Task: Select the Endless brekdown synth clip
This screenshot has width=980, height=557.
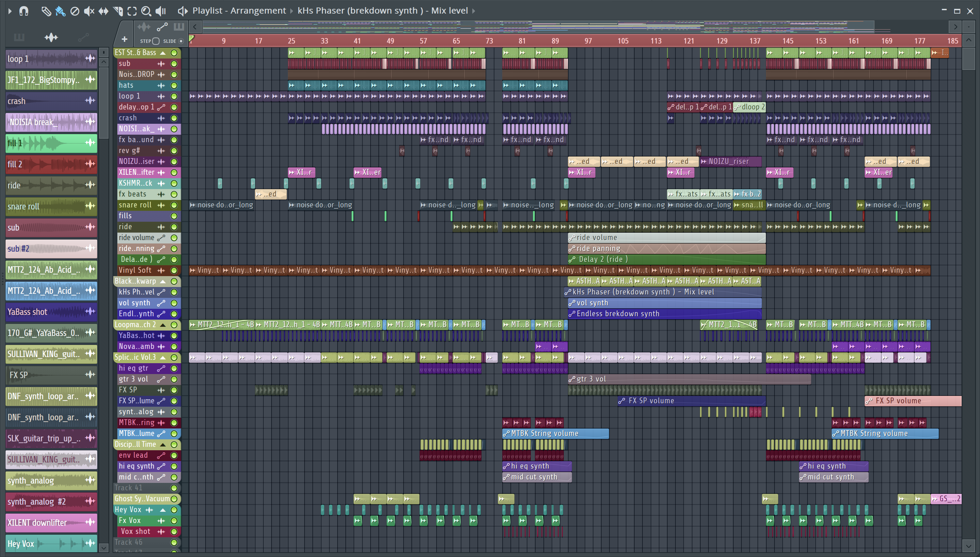Action: (x=665, y=314)
